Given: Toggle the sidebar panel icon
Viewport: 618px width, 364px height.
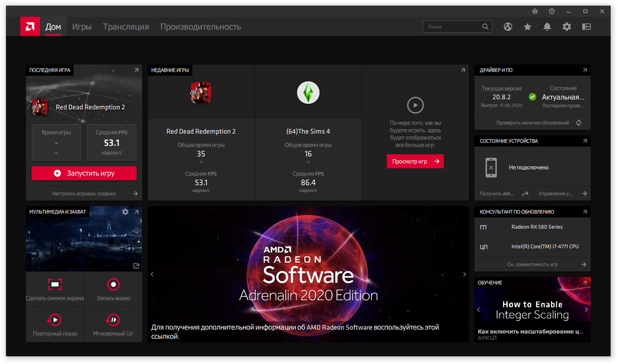Looking at the screenshot, I should [586, 27].
